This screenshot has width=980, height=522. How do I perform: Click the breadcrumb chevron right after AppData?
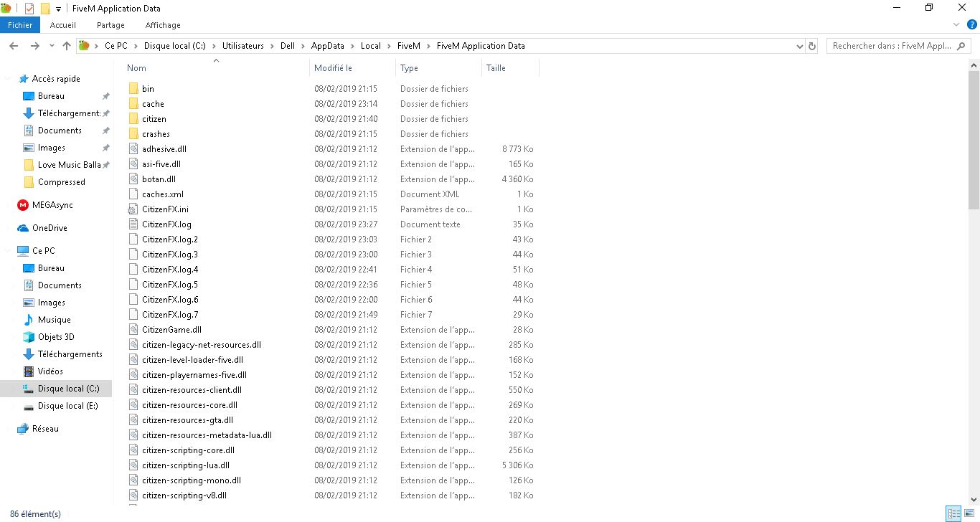pos(352,46)
